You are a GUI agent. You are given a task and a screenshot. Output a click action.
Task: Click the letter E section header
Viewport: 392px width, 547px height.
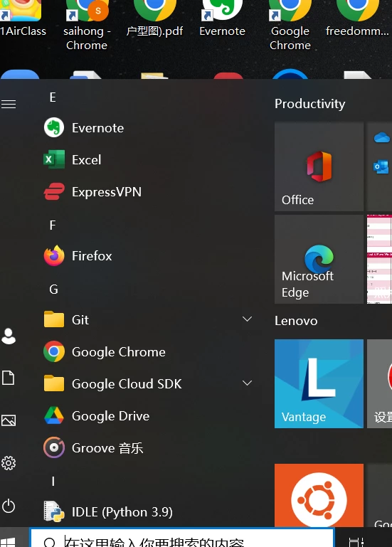click(x=53, y=97)
